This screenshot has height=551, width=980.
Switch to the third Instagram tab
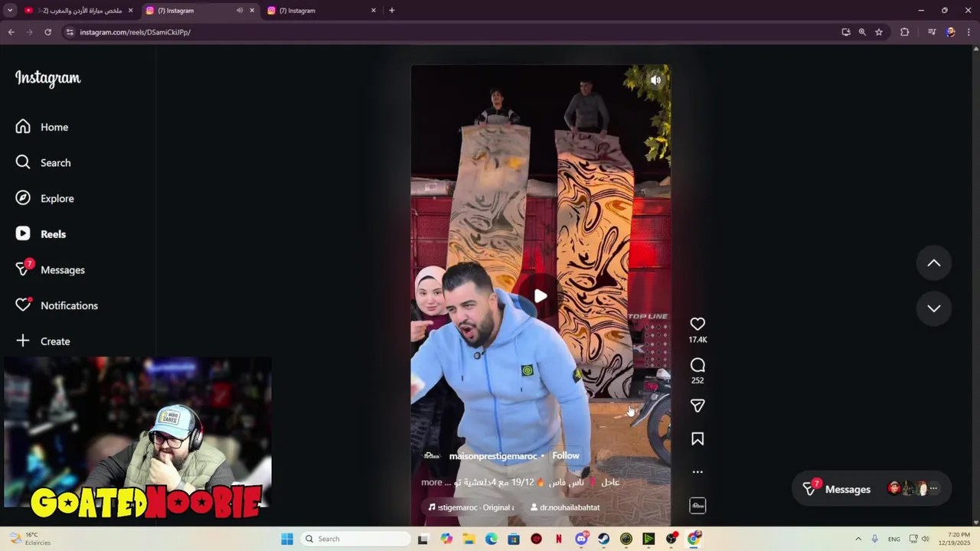[x=322, y=11]
